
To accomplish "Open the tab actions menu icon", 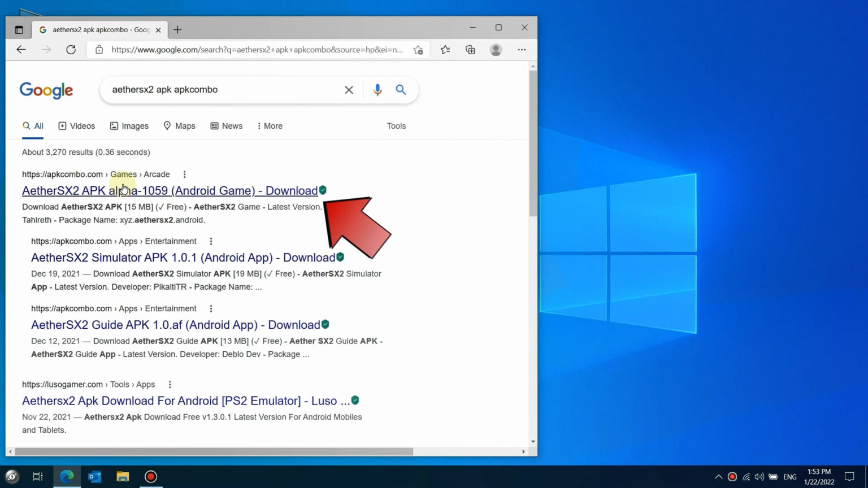I will pos(19,30).
